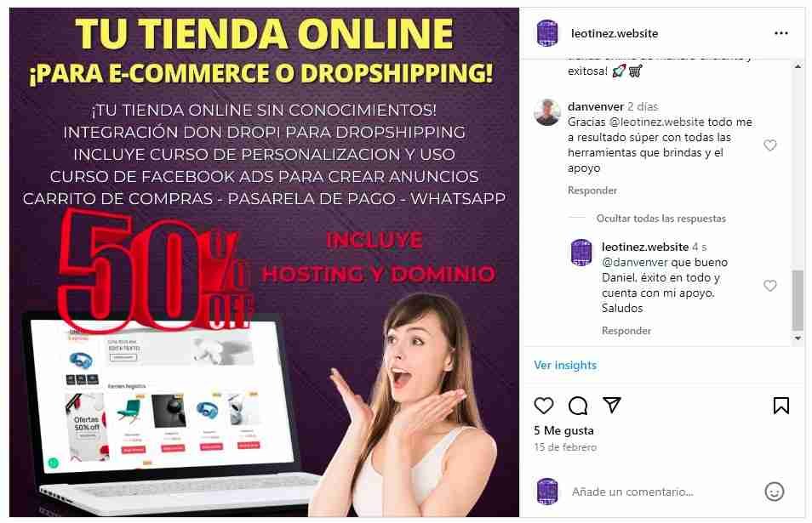Open leotinez.website username in header

(615, 33)
